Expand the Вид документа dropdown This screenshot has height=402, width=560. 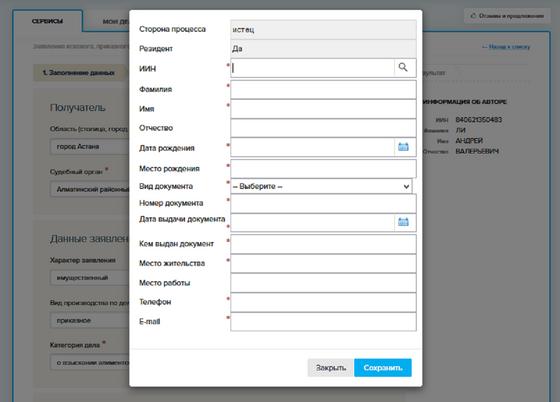321,186
